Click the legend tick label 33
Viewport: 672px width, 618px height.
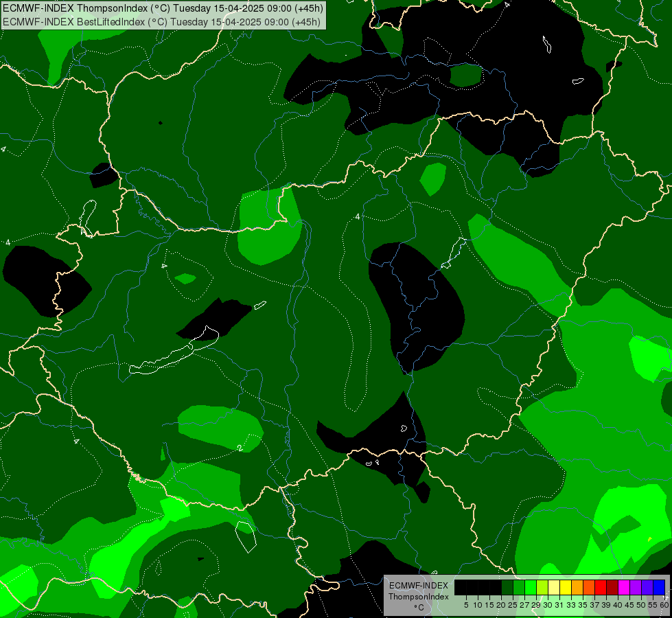[571, 605]
